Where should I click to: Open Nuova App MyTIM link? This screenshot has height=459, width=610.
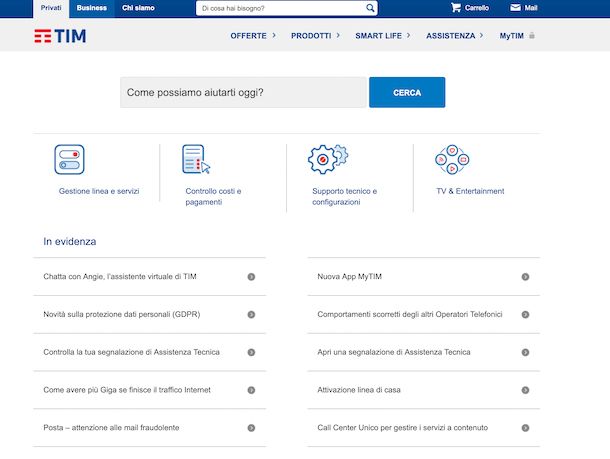tap(349, 277)
